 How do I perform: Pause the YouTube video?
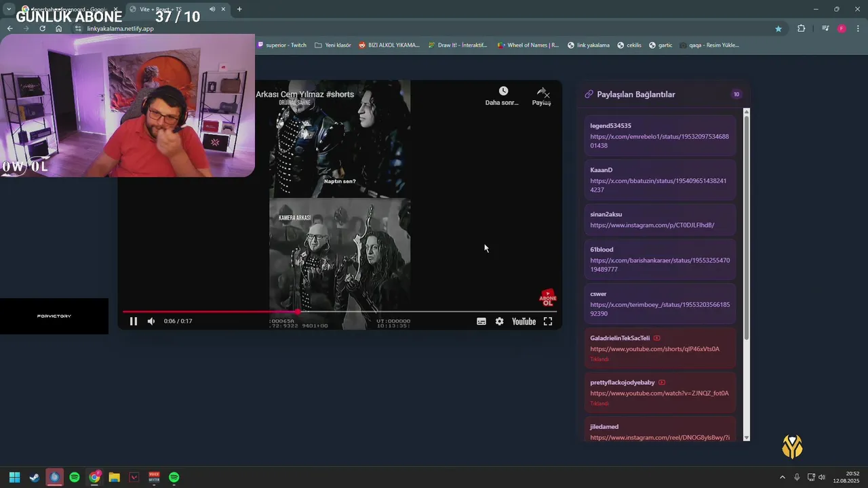point(134,321)
